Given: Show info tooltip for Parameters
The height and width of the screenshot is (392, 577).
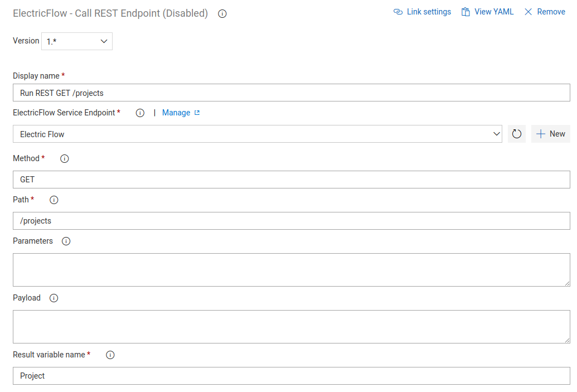Looking at the screenshot, I should [x=66, y=241].
